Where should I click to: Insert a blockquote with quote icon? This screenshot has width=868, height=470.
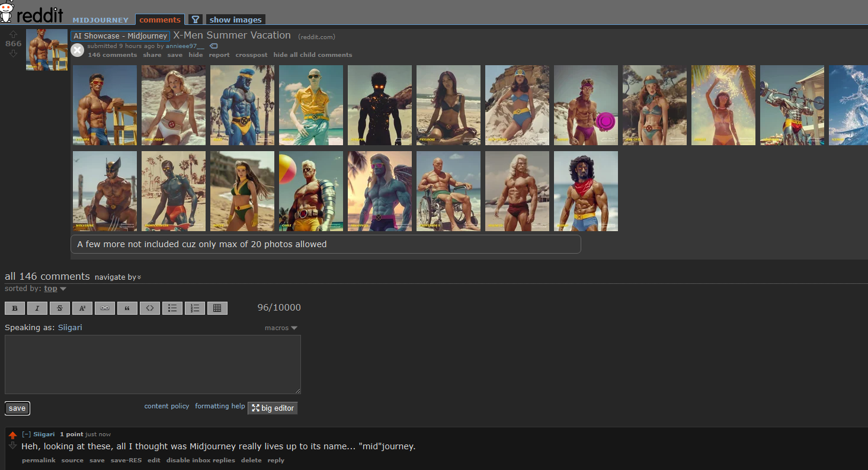click(127, 308)
